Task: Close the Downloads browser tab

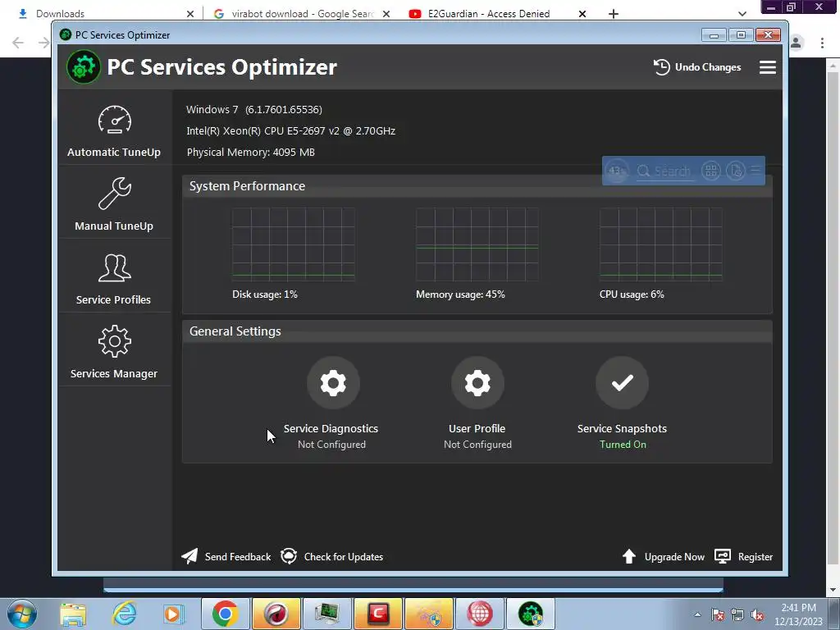Action: pyautogui.click(x=190, y=14)
